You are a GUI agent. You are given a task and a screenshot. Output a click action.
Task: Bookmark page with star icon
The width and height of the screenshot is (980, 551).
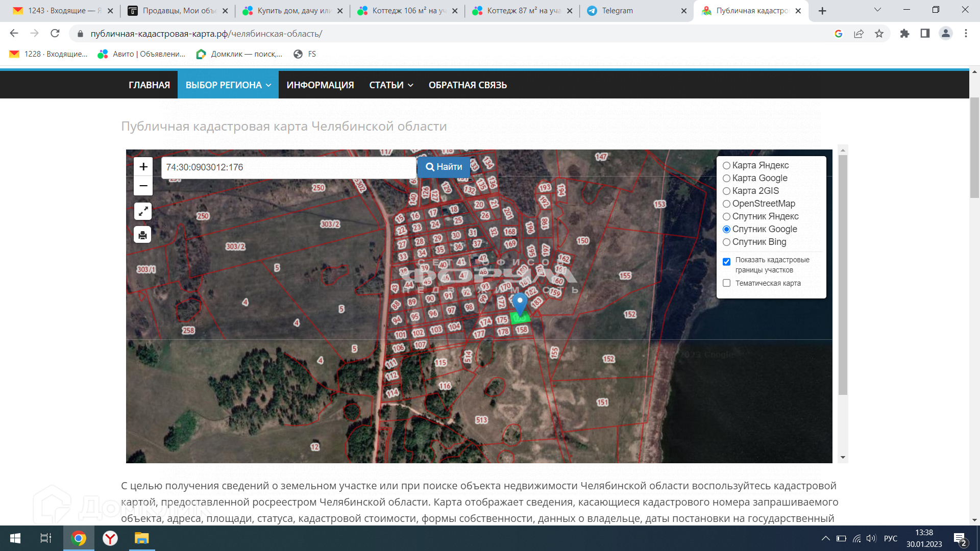[879, 34]
